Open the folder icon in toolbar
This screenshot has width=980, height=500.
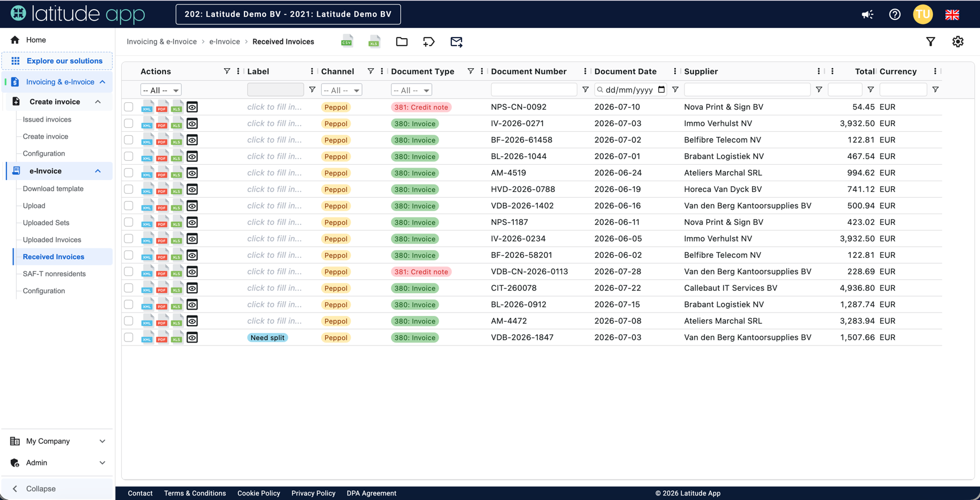pyautogui.click(x=402, y=41)
